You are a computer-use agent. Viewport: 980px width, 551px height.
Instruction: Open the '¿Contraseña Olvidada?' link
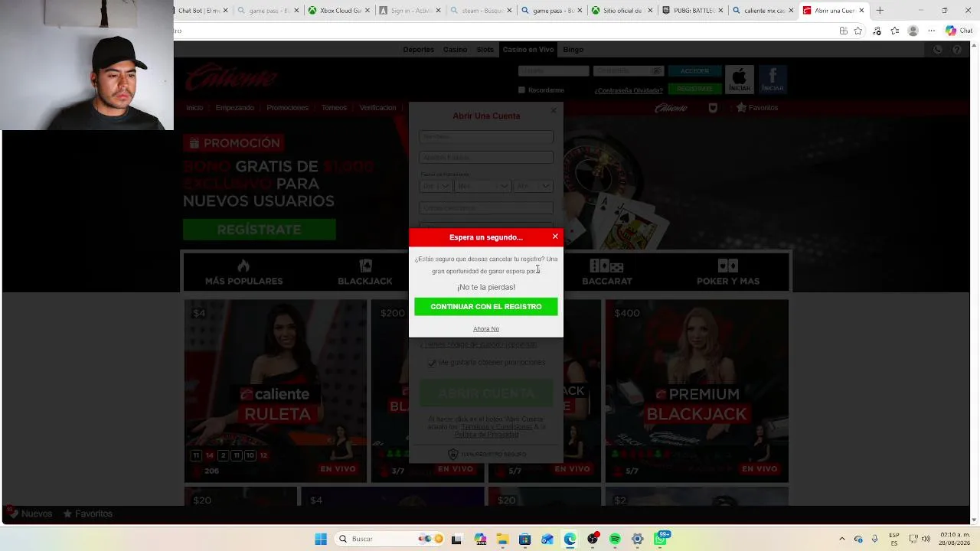(629, 90)
